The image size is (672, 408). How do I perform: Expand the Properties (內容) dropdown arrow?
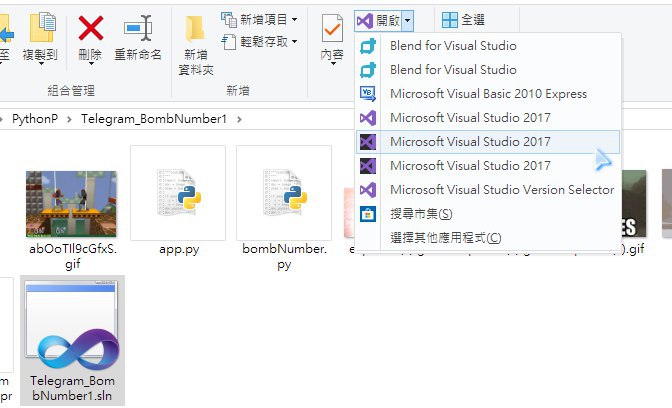pyautogui.click(x=333, y=64)
